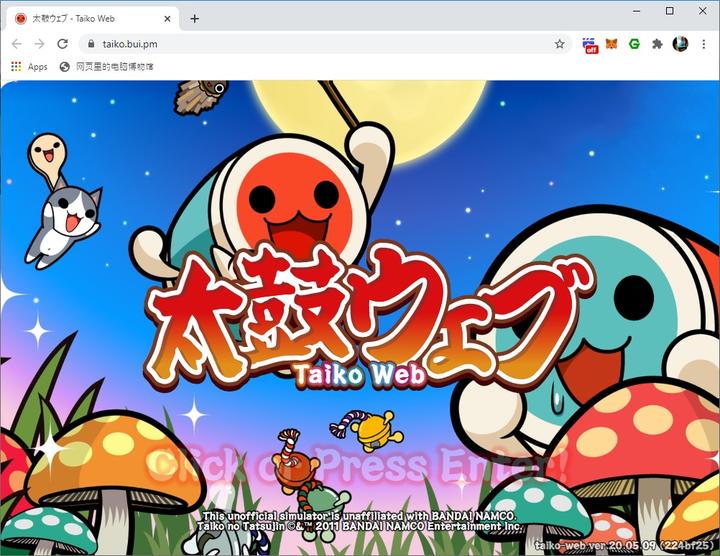This screenshot has height=556, width=720.
Task: Click the taiko-web version text
Action: tap(625, 546)
